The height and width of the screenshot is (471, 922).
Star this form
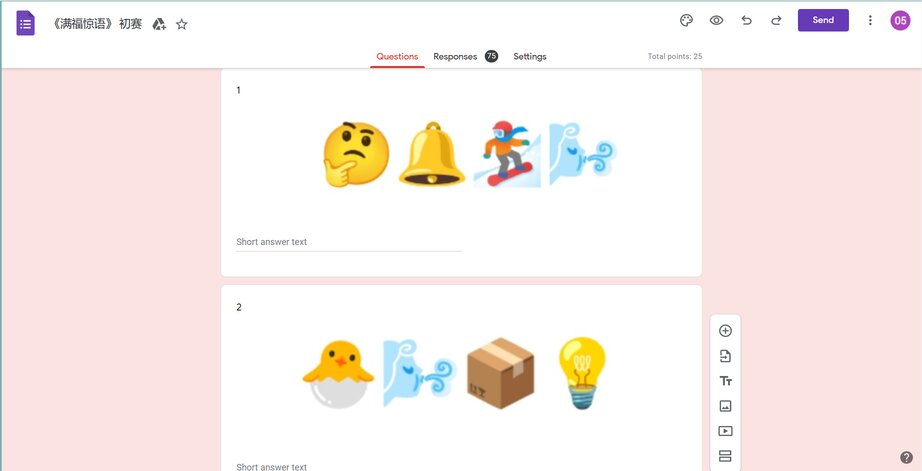pos(182,24)
